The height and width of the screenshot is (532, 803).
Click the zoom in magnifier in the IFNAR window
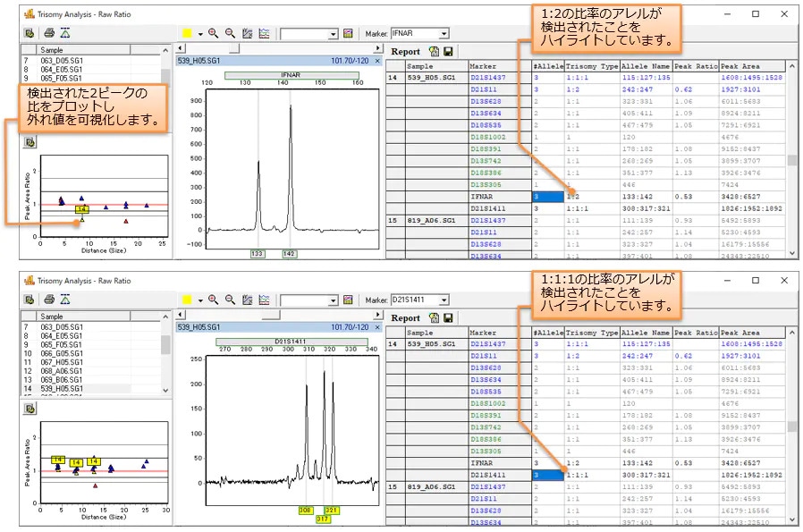click(x=214, y=33)
